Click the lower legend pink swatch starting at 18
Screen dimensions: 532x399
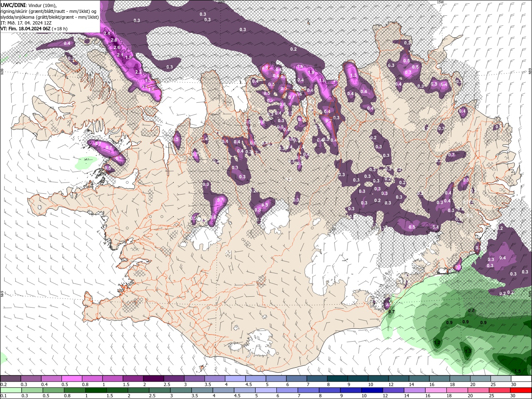(x=457, y=390)
